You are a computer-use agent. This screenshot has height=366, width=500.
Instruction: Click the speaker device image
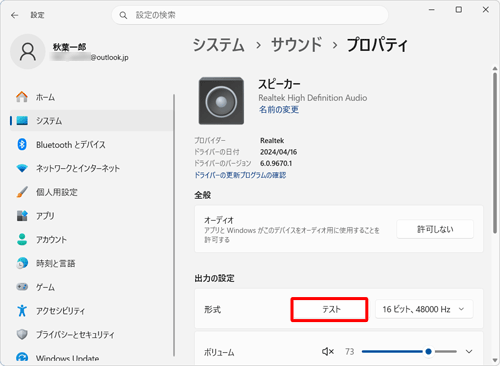(221, 101)
